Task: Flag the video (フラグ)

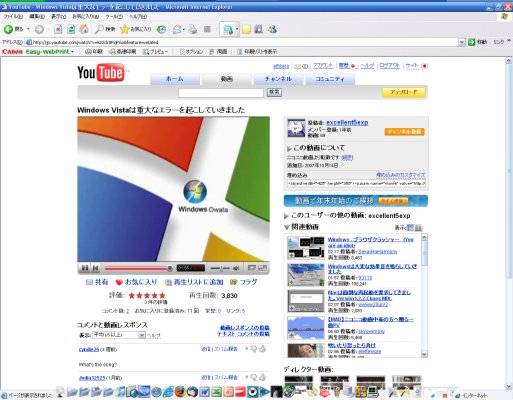Action: 244,282
